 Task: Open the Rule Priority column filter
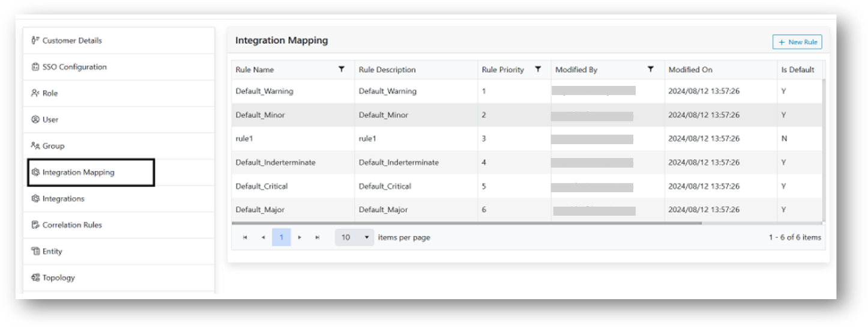pos(538,70)
